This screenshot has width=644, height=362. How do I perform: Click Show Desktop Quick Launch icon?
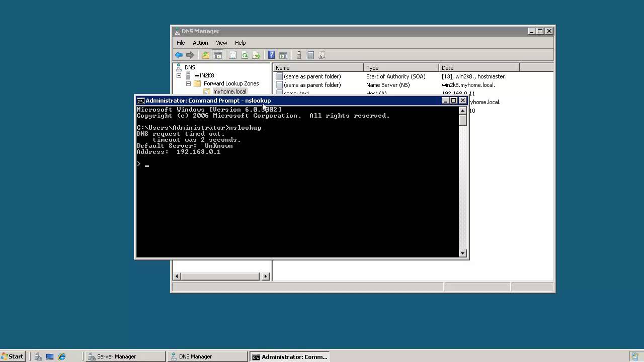point(50,356)
